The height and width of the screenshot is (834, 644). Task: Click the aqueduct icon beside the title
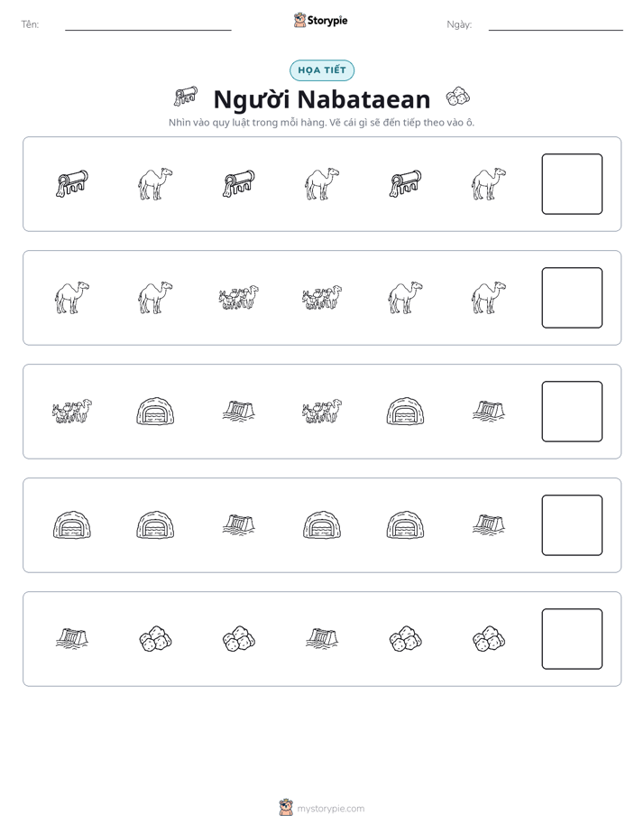tap(186, 97)
